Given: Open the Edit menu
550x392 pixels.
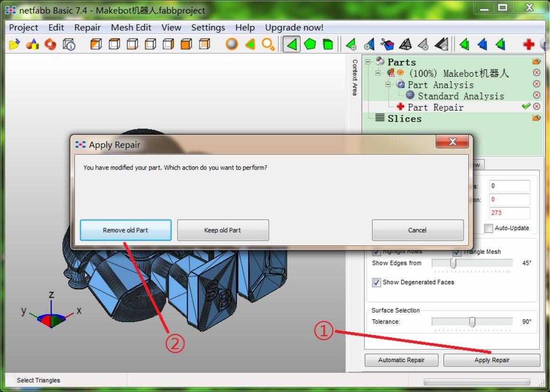Looking at the screenshot, I should (56, 28).
